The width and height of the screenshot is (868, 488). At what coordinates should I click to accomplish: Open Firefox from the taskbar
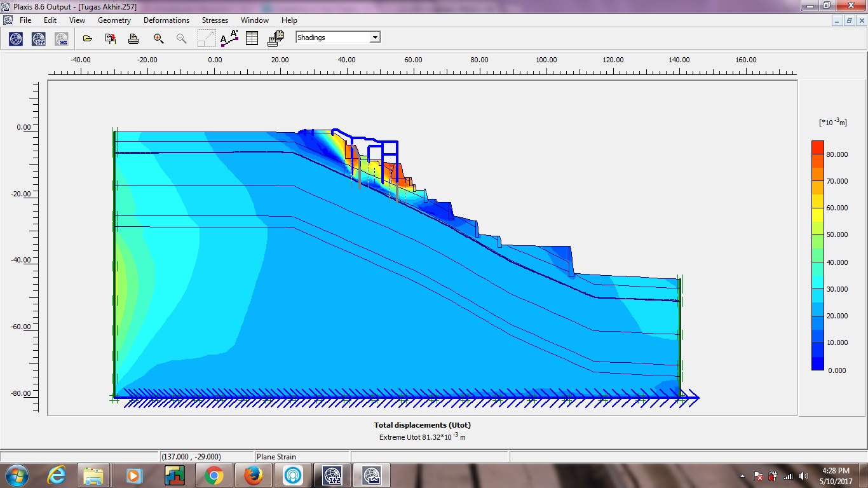click(253, 475)
